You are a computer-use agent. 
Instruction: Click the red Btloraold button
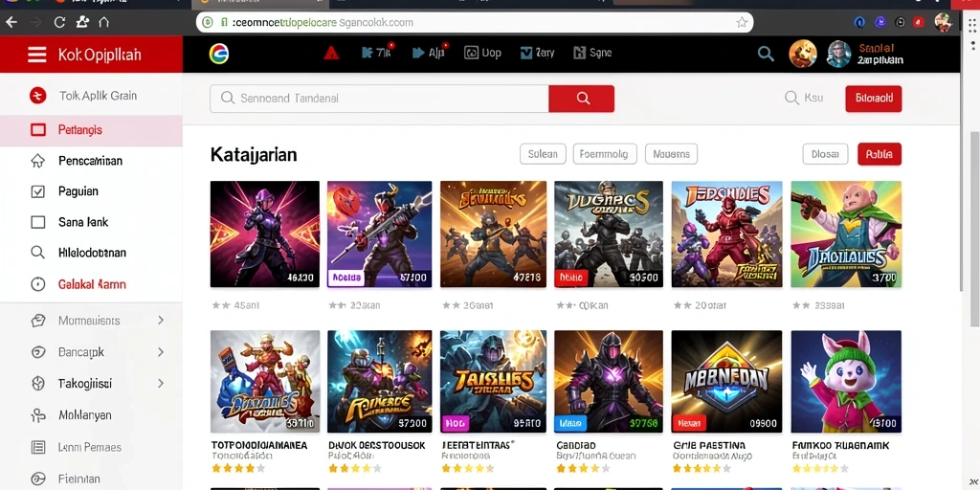tap(873, 99)
